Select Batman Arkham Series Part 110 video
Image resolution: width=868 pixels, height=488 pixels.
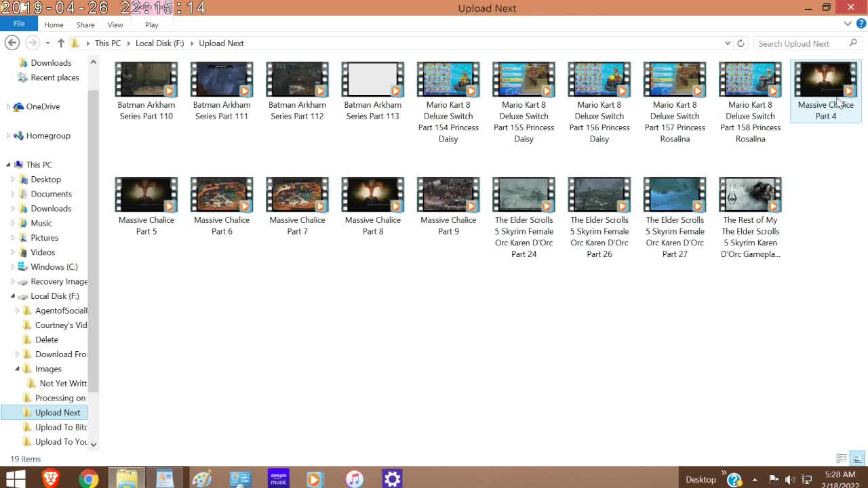pyautogui.click(x=146, y=91)
